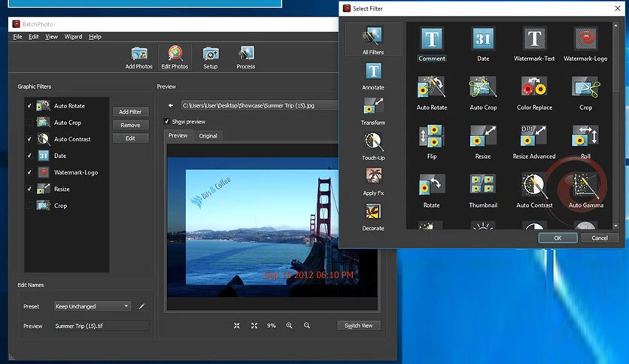629x364 pixels.
Task: Uncheck the Auto Contrast filter checkbox
Action: click(x=29, y=139)
